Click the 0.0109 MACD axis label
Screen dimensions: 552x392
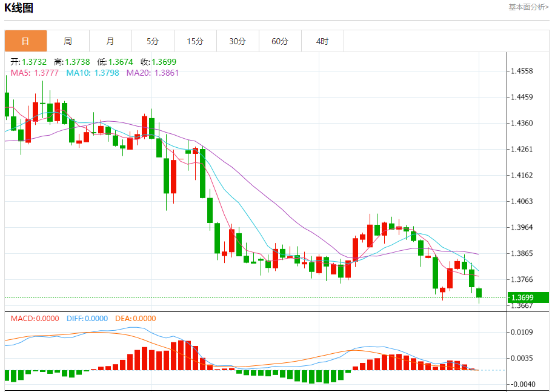(x=522, y=332)
